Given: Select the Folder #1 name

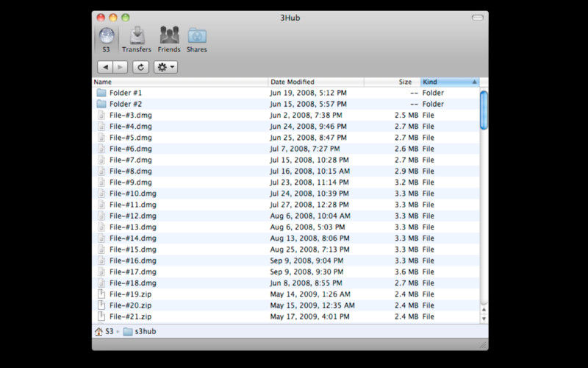Looking at the screenshot, I should tap(126, 93).
